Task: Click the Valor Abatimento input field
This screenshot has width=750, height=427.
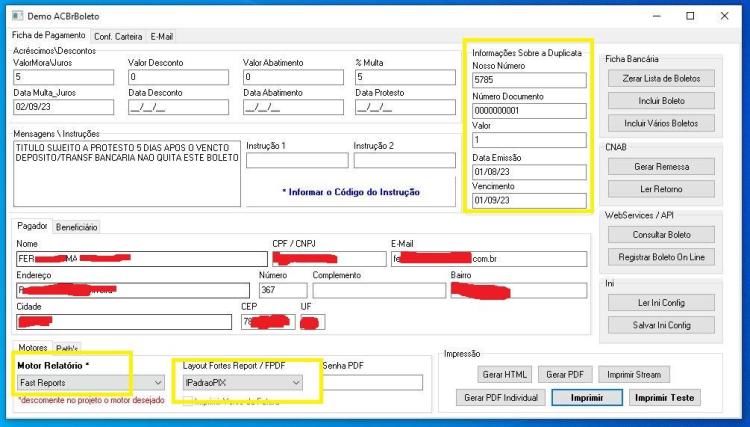Action: pos(293,77)
